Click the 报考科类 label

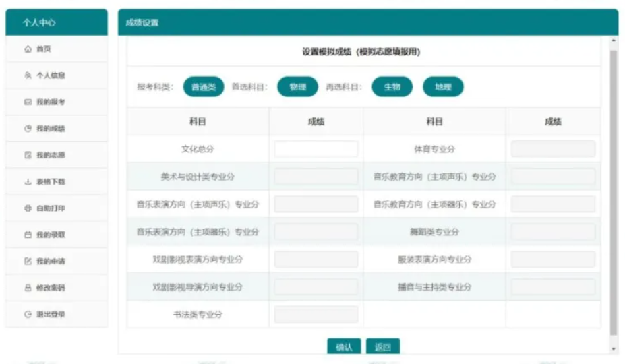(155, 86)
